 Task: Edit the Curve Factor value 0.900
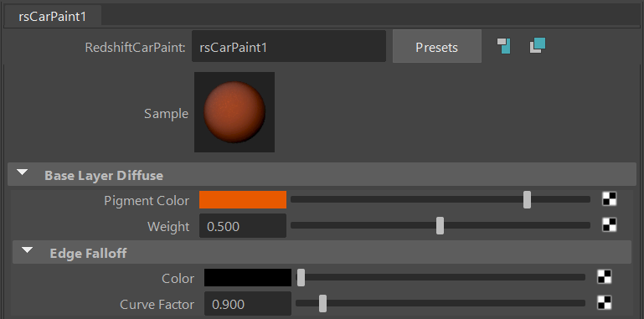tap(248, 304)
